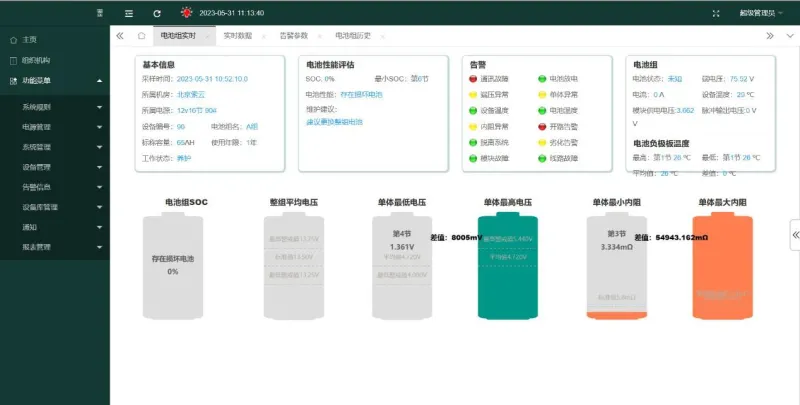Click the 单体最低电压 battery gauge
The width and height of the screenshot is (800, 405).
[402, 266]
